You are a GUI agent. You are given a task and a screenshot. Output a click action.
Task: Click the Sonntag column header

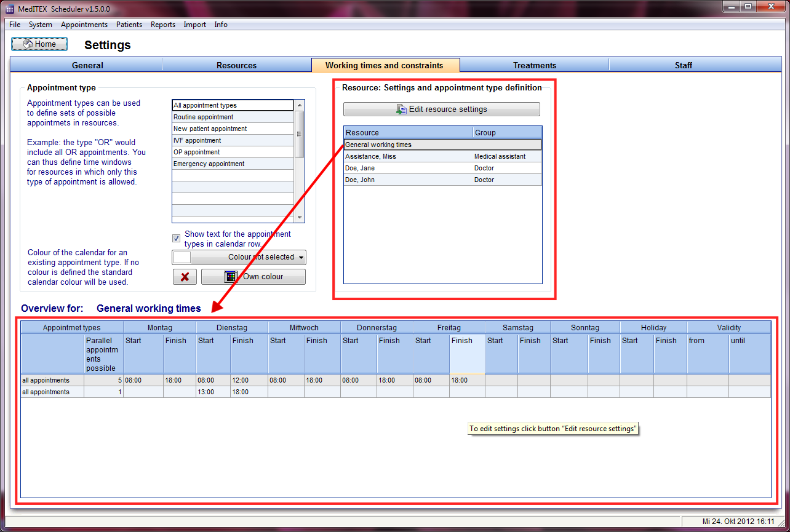tap(585, 328)
